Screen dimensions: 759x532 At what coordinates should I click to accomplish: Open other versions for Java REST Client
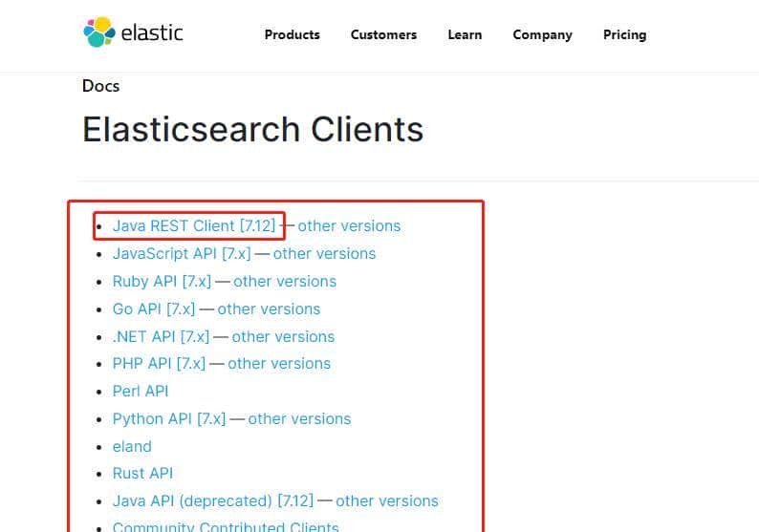[349, 226]
